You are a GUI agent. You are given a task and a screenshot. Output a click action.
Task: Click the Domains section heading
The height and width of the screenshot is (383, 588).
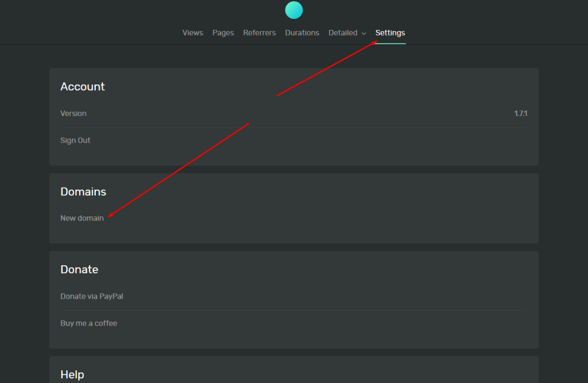83,192
